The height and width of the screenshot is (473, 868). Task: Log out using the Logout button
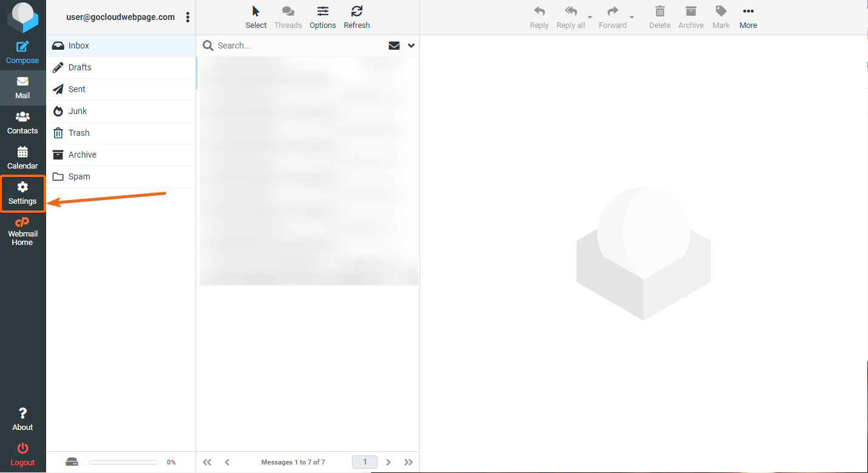tap(22, 455)
